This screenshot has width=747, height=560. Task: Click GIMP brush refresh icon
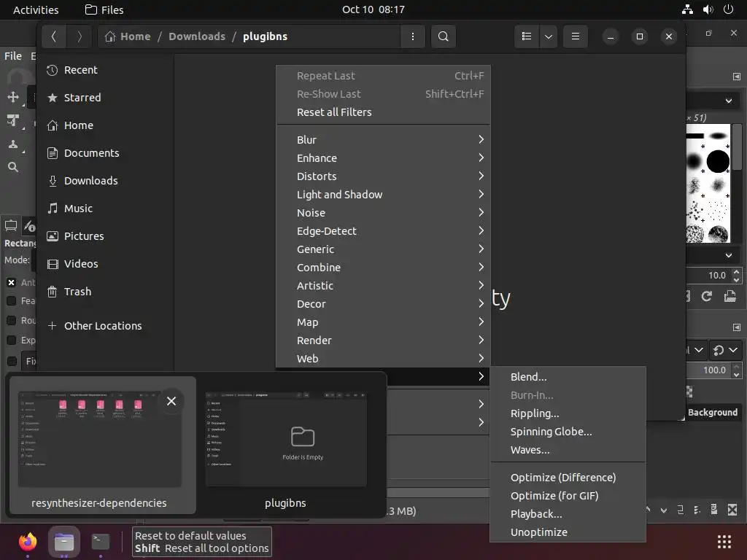click(x=706, y=296)
